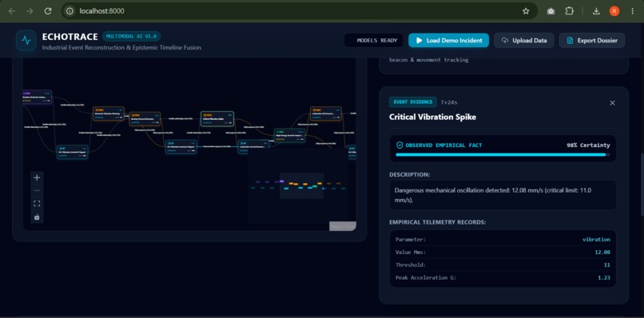644x318 pixels.
Task: Click the Threshold value 11
Action: click(x=607, y=265)
